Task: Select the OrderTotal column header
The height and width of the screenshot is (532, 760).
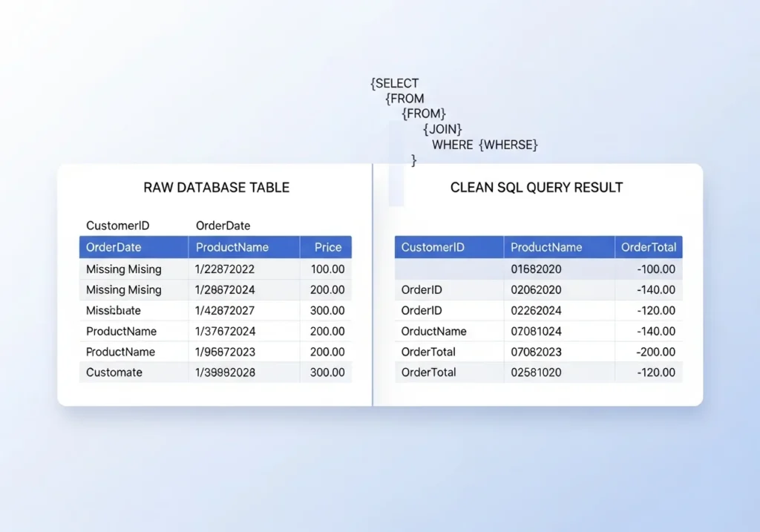Action: pos(648,247)
